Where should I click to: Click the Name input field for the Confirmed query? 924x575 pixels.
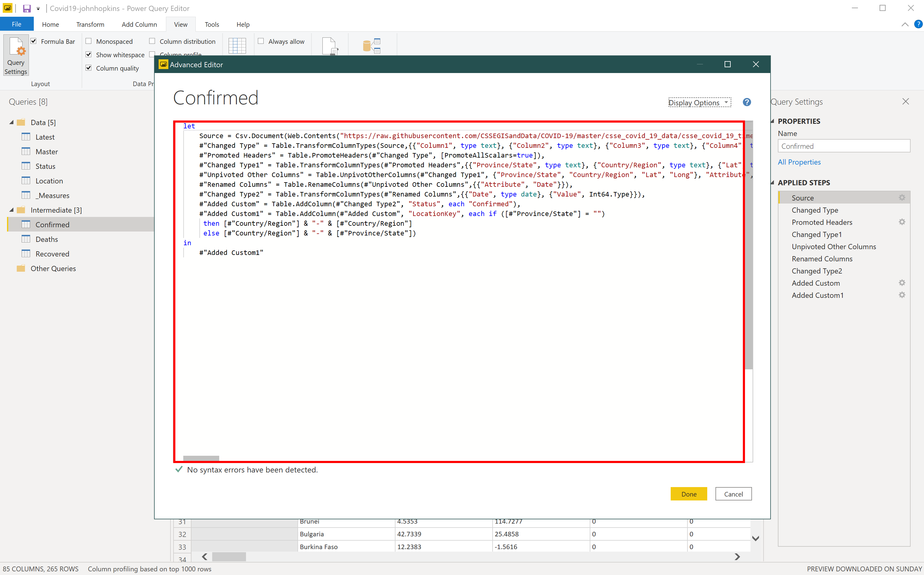(843, 146)
